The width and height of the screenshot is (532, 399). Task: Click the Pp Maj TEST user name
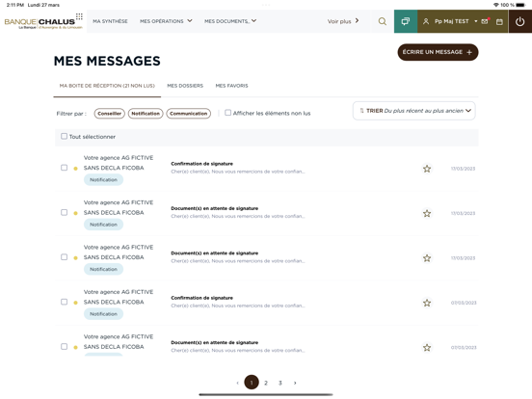pos(452,21)
